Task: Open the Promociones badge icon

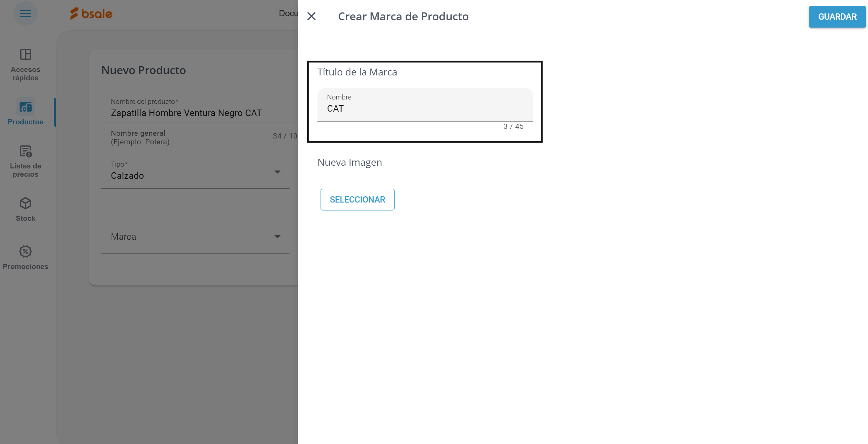Action: tap(25, 251)
